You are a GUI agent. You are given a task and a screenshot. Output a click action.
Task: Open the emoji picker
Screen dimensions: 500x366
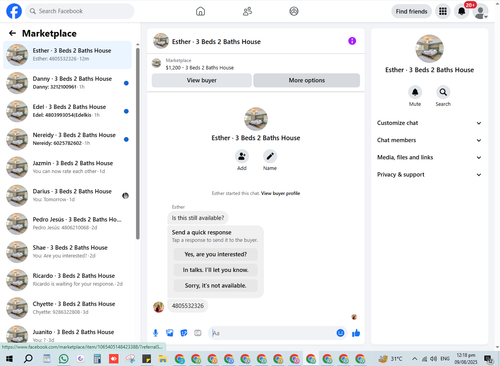point(340,333)
